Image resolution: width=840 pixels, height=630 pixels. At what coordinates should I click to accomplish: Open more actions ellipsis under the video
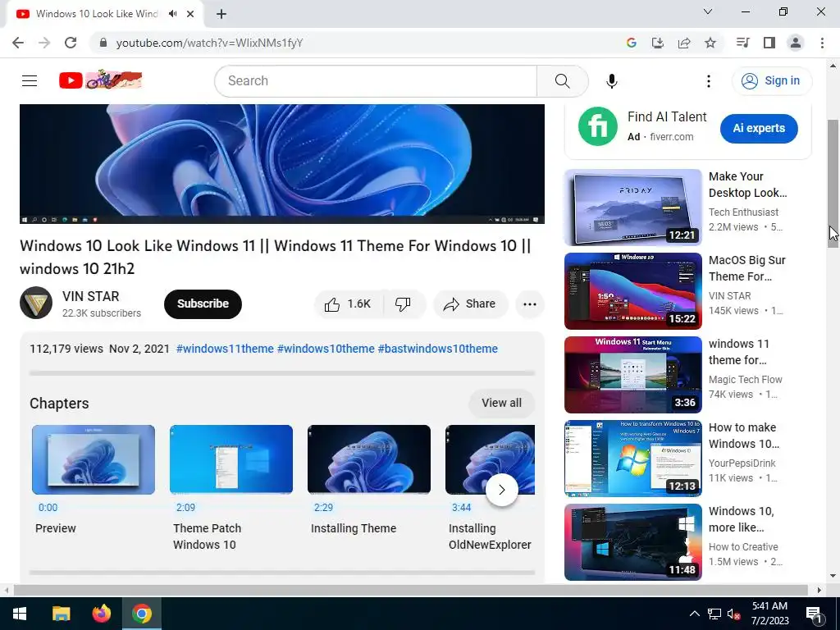coord(529,304)
